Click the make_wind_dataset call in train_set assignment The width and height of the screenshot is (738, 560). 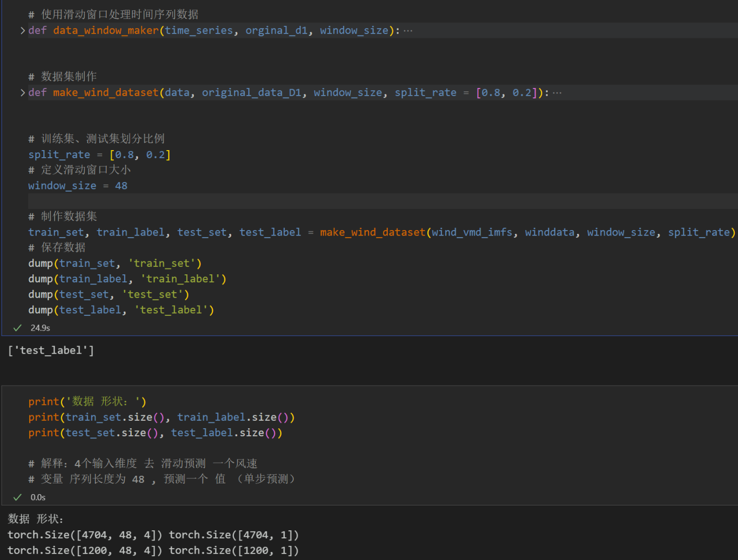[x=372, y=232]
